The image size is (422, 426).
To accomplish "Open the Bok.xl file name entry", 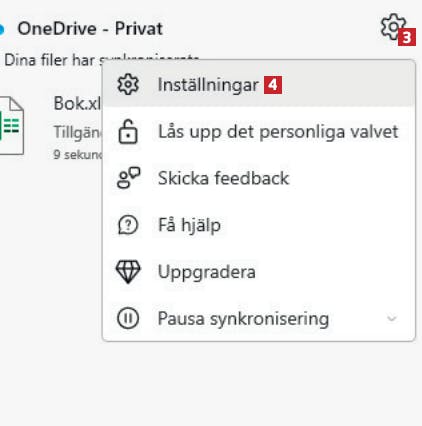I will (77, 103).
